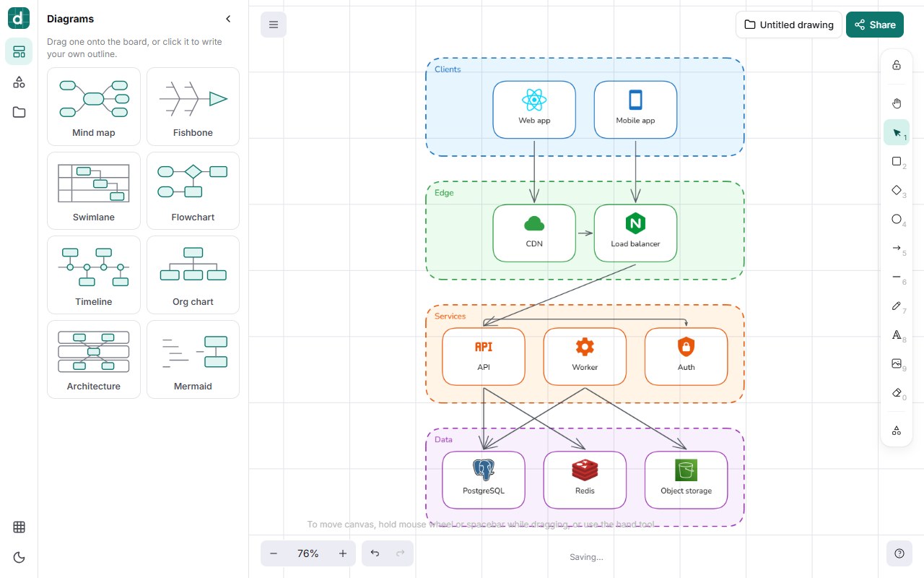This screenshot has height=578, width=924.
Task: Click the app logo icon
Action: coord(19,18)
